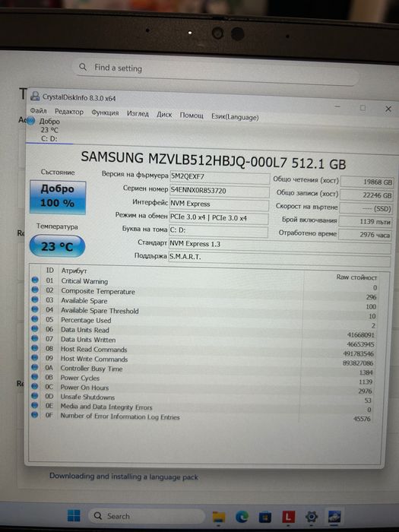Open the Език(Language) menu
Image resolution: width=399 pixels, height=532 pixels.
pyautogui.click(x=235, y=117)
